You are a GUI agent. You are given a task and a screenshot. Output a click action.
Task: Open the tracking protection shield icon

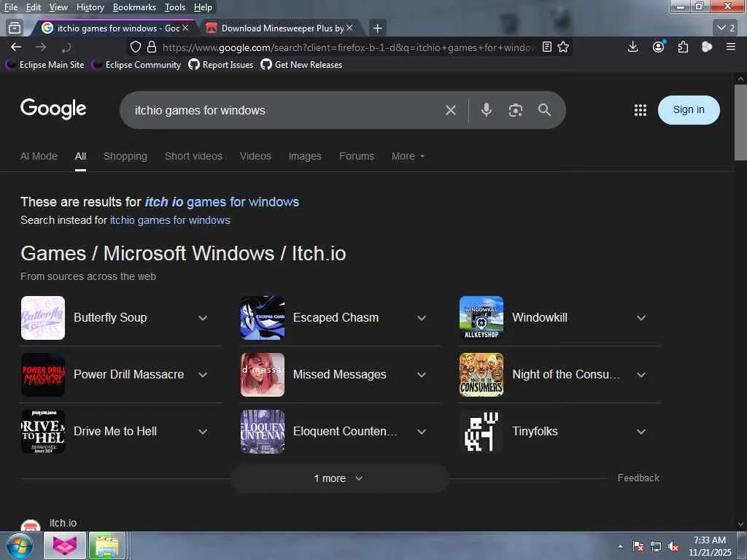(x=136, y=47)
